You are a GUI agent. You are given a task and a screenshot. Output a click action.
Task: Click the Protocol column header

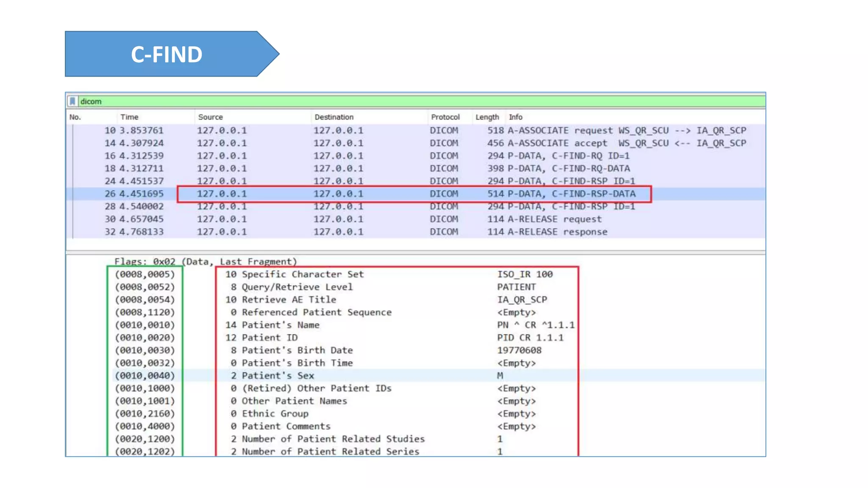coord(445,117)
